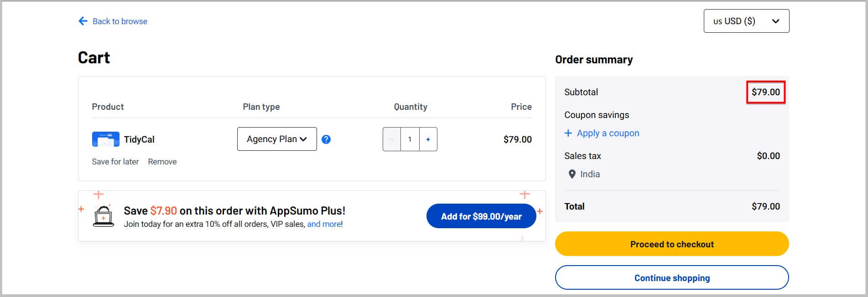Click the India location pin icon
The width and height of the screenshot is (868, 297).
click(572, 174)
